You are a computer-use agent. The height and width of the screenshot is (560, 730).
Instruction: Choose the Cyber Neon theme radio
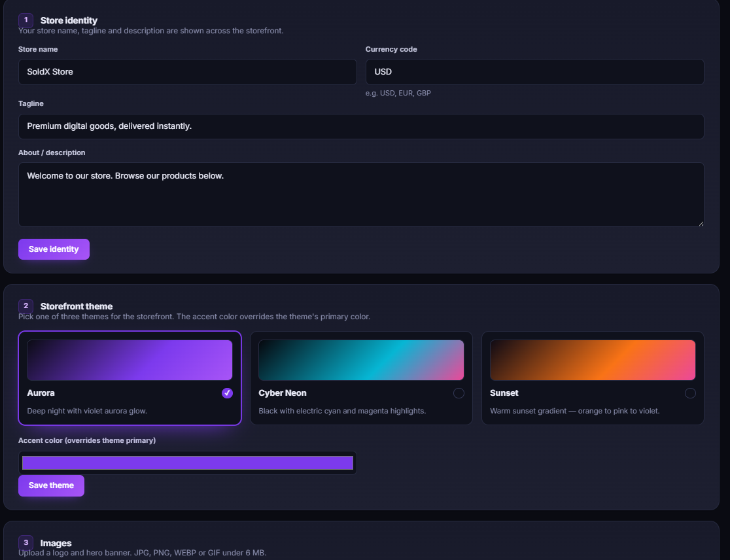(x=459, y=393)
